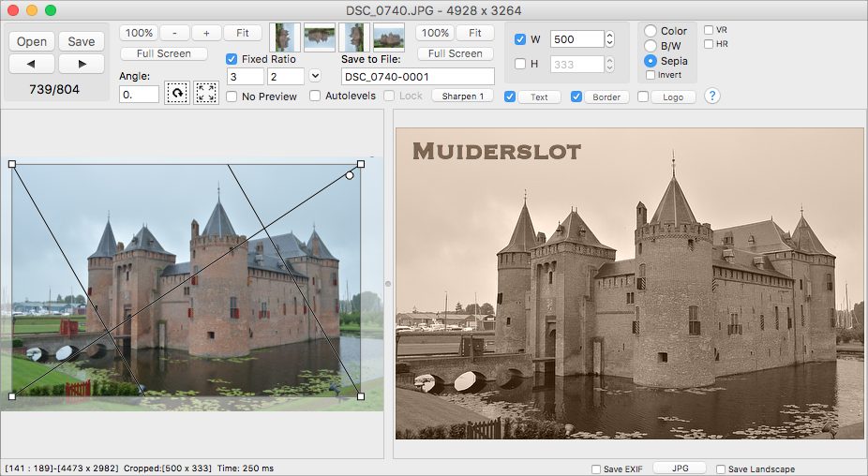The image size is (868, 476).
Task: Click the ratio width field showing 3
Action: coord(246,77)
